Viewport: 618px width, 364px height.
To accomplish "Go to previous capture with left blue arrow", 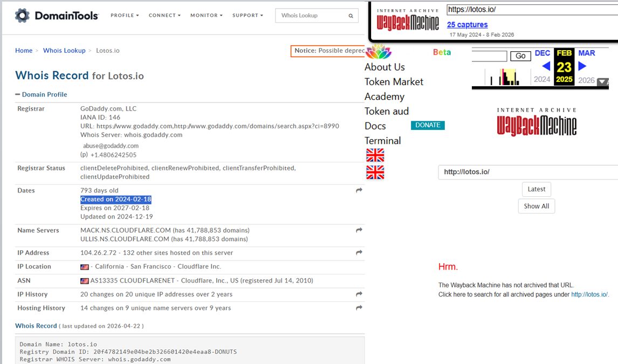I will point(546,66).
